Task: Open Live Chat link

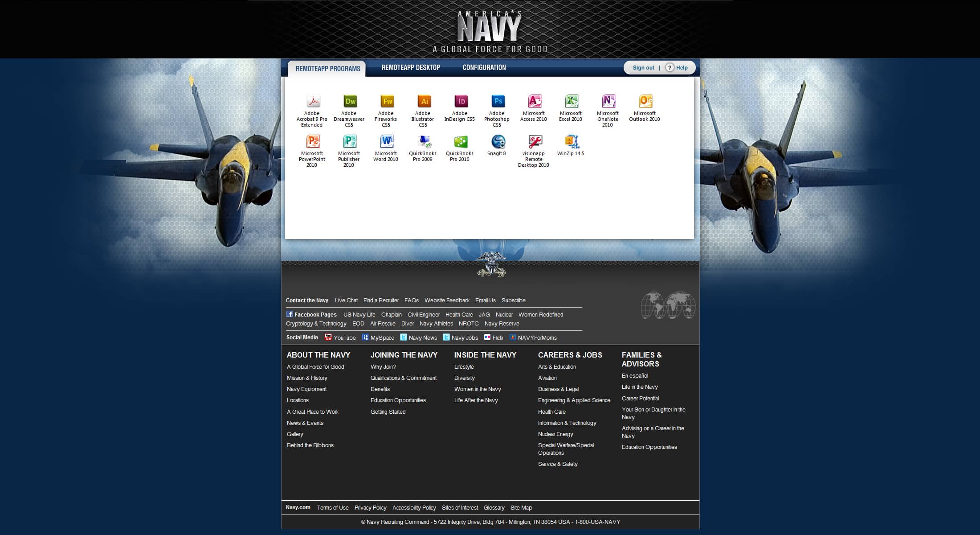Action: tap(346, 300)
